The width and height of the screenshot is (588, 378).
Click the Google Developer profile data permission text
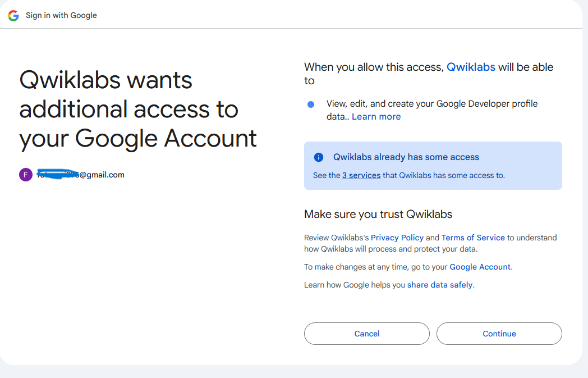click(432, 110)
